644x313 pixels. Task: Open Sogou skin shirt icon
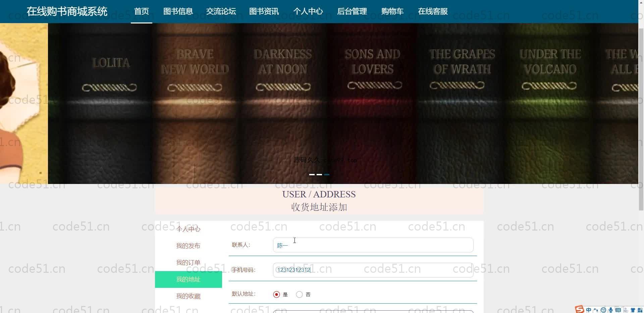pos(633,310)
